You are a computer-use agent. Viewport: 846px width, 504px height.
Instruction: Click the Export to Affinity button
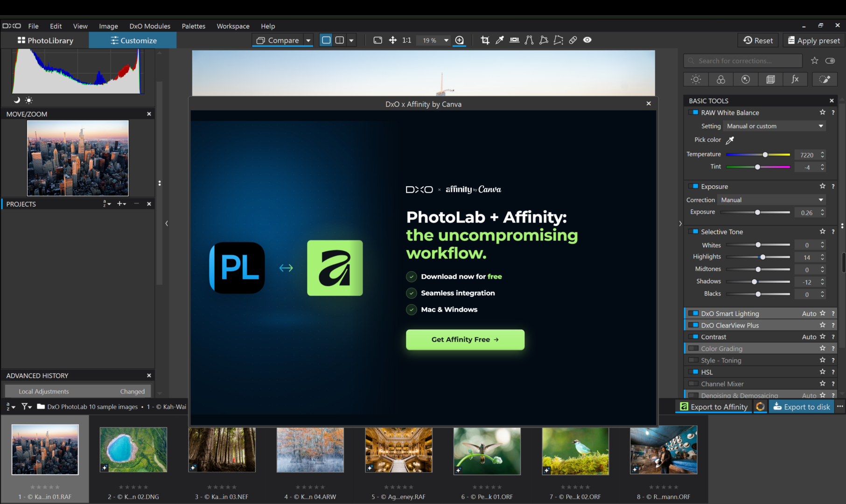pyautogui.click(x=713, y=407)
